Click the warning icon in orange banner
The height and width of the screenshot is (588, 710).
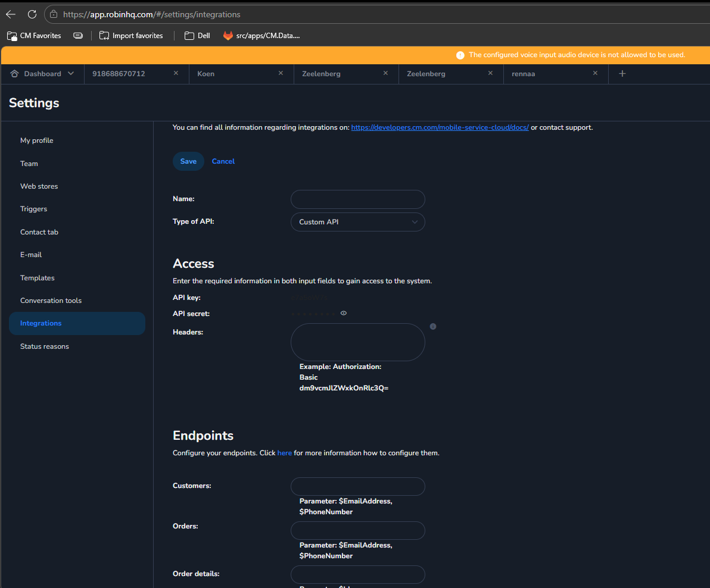tap(460, 55)
